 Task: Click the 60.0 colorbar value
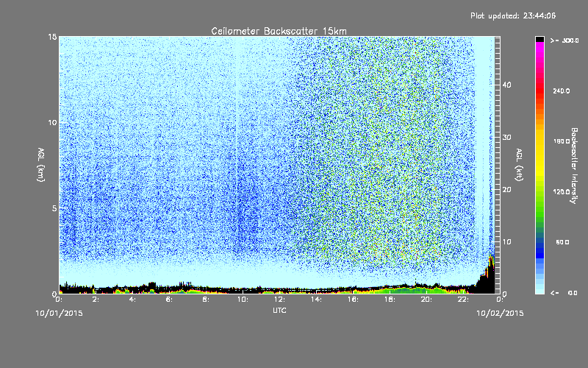tap(562, 242)
